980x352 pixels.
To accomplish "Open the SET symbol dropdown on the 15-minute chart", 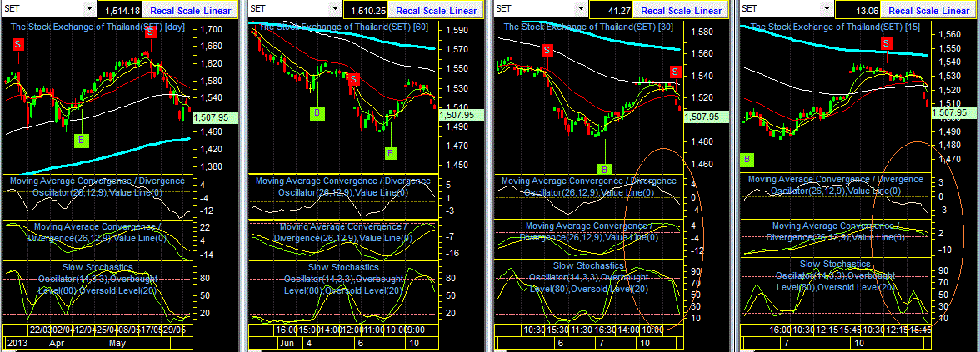I will [x=827, y=10].
